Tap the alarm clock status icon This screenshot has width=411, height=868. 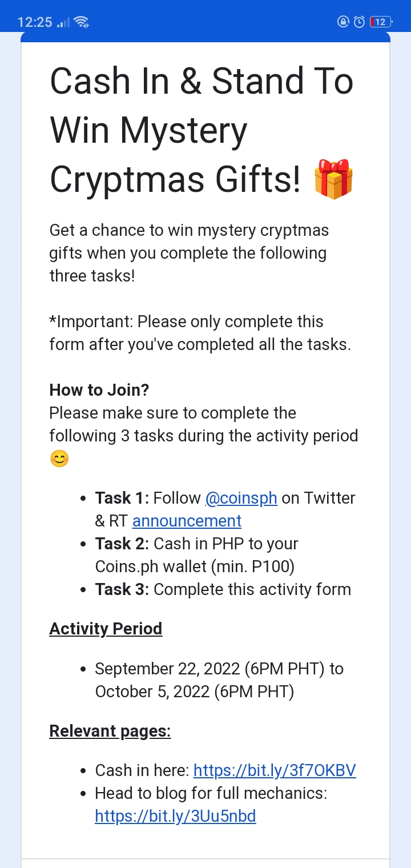[x=358, y=22]
